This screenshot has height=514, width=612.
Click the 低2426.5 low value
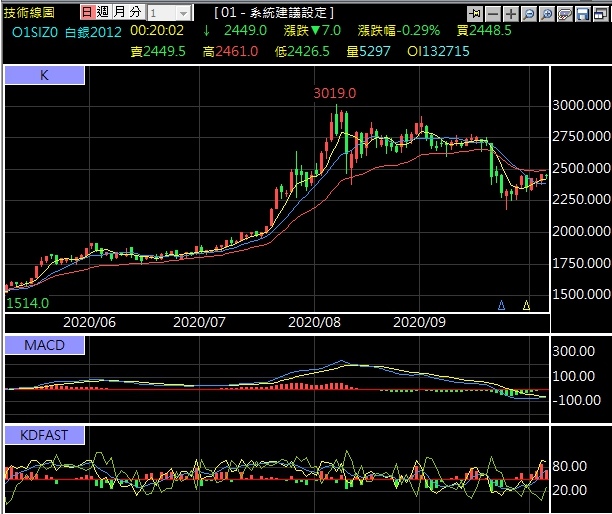(302, 52)
